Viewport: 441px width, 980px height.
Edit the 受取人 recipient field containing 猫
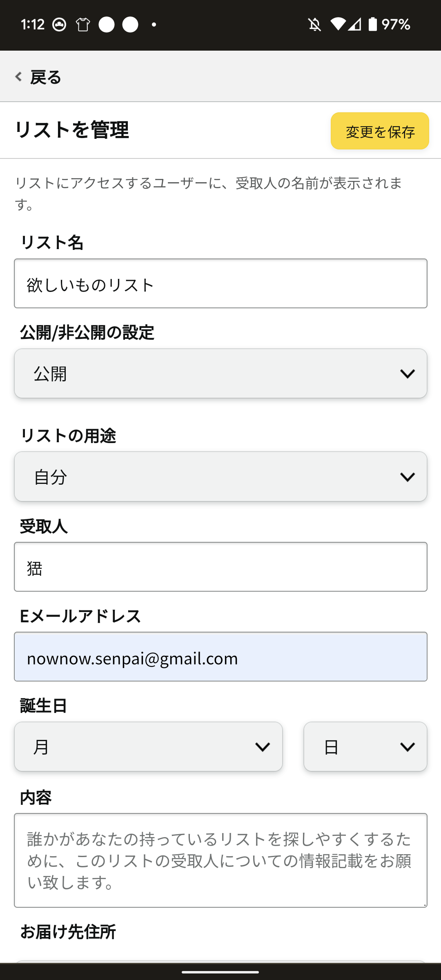[x=220, y=567]
